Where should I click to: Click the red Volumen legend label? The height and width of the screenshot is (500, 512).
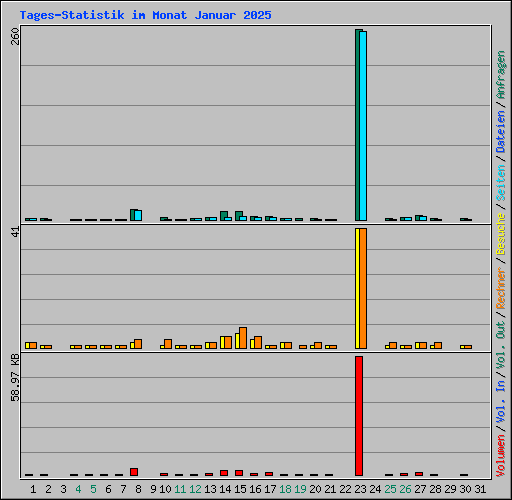[x=501, y=456]
